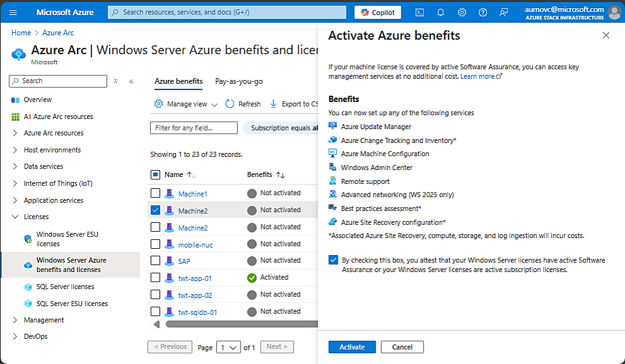Clear the sidebar search with X icon
Screen dimensions: 625x364
pyautogui.click(x=115, y=81)
